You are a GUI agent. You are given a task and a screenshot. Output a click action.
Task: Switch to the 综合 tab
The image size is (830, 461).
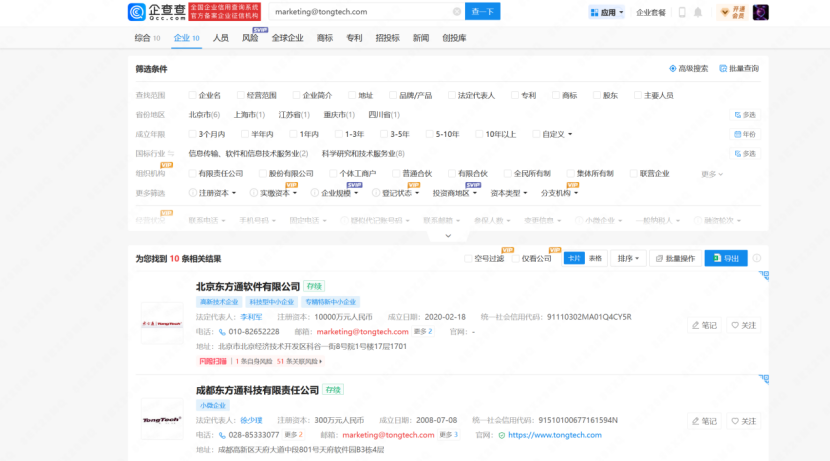(147, 38)
